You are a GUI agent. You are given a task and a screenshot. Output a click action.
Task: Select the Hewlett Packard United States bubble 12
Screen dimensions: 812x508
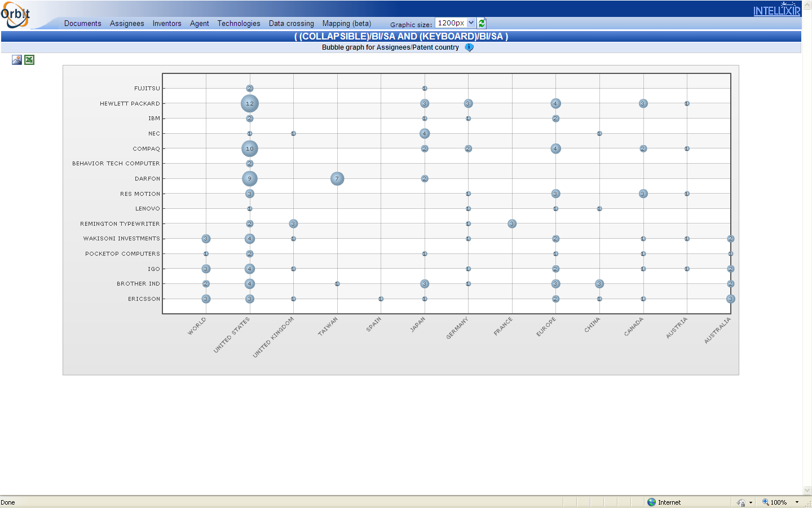[x=250, y=104]
